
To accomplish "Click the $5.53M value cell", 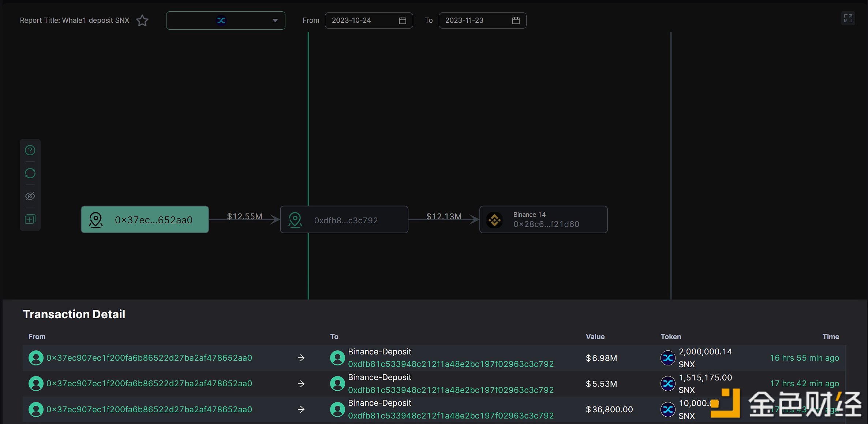I will pyautogui.click(x=601, y=384).
